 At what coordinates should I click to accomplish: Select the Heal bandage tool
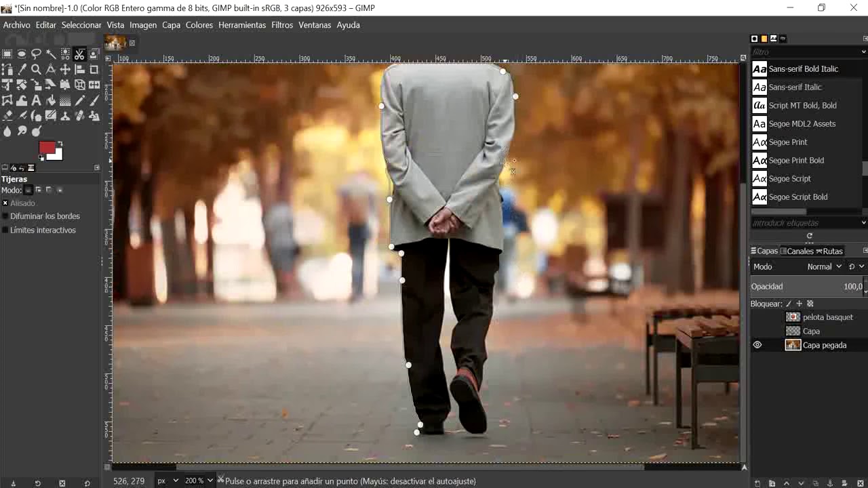pyautogui.click(x=79, y=116)
